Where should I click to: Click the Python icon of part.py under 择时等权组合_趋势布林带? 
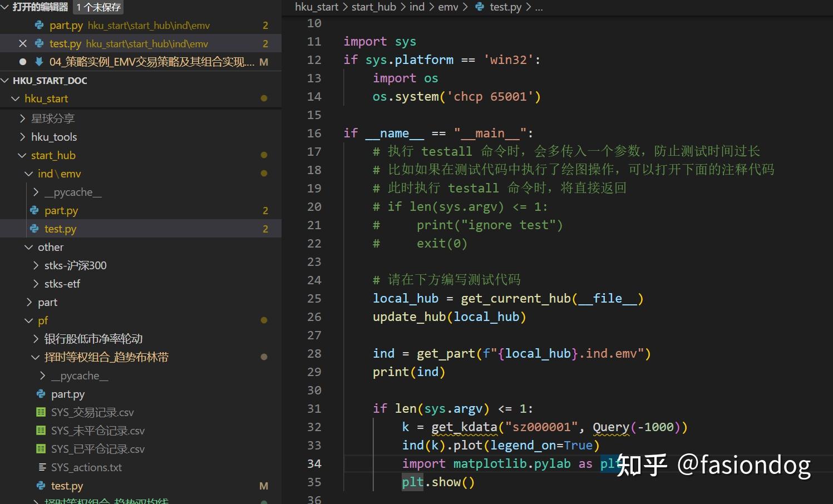coord(40,394)
